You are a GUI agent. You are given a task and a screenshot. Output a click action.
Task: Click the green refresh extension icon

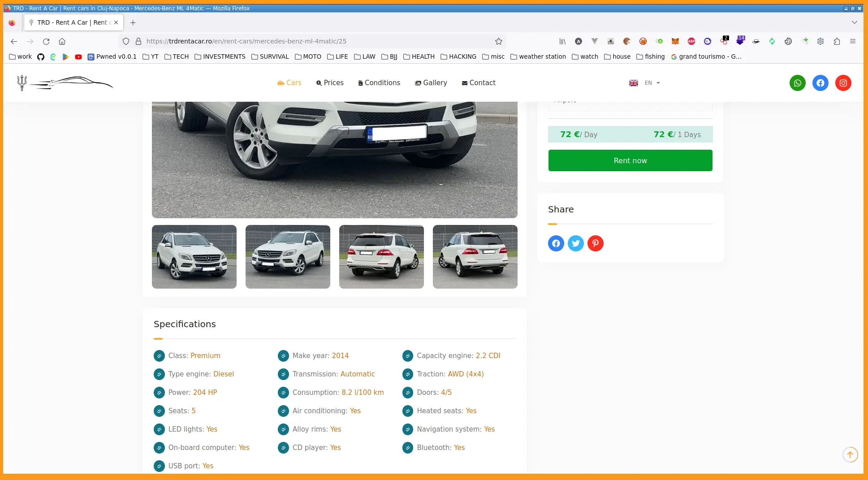coord(772,41)
